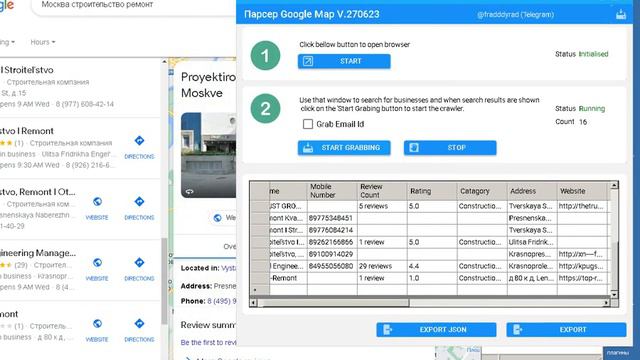
Task: Click the Catagory column header
Action: 482,191
